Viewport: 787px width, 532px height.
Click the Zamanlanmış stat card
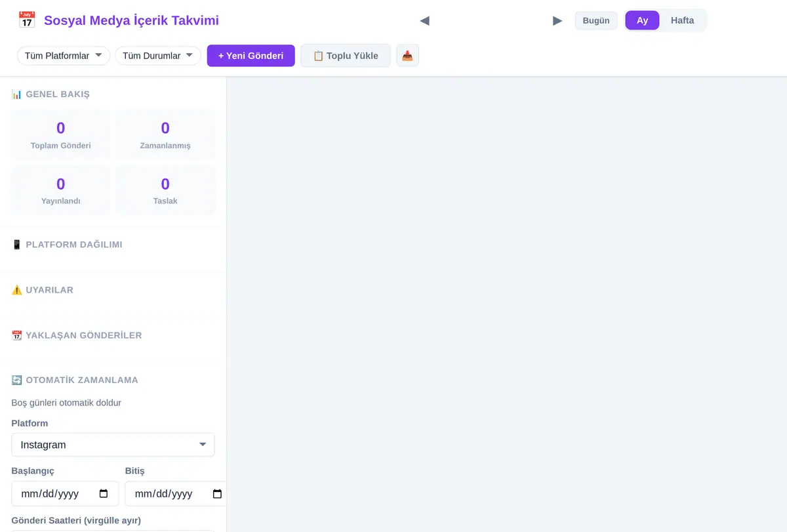tap(165, 134)
